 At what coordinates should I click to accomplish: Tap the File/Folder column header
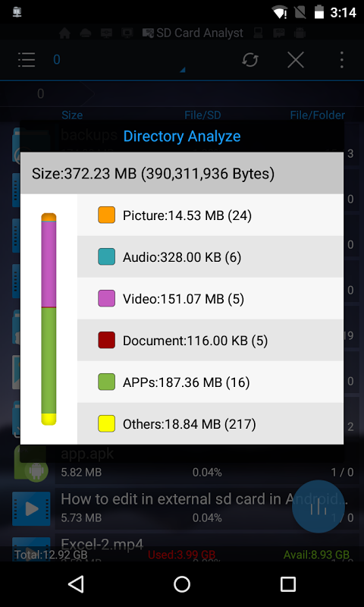(x=318, y=115)
